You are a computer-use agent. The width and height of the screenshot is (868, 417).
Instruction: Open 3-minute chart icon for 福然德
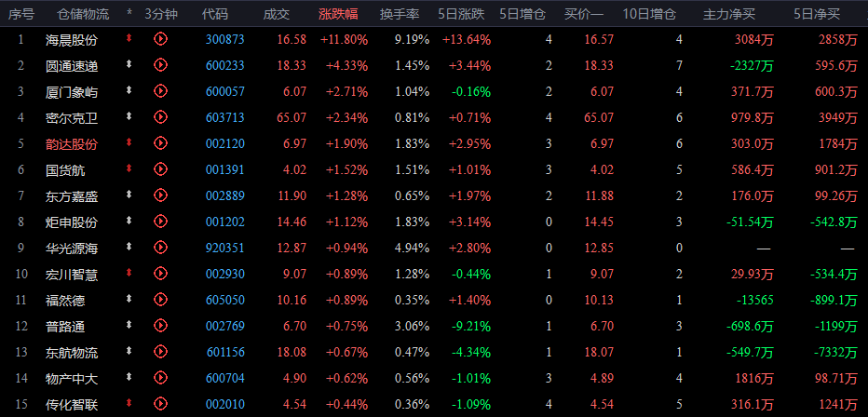pyautogui.click(x=160, y=299)
